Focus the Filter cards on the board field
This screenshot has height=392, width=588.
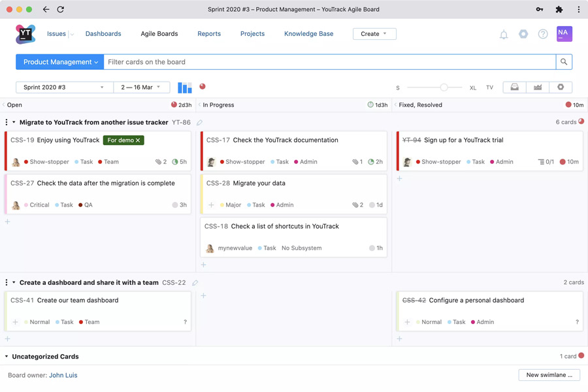[x=330, y=62]
